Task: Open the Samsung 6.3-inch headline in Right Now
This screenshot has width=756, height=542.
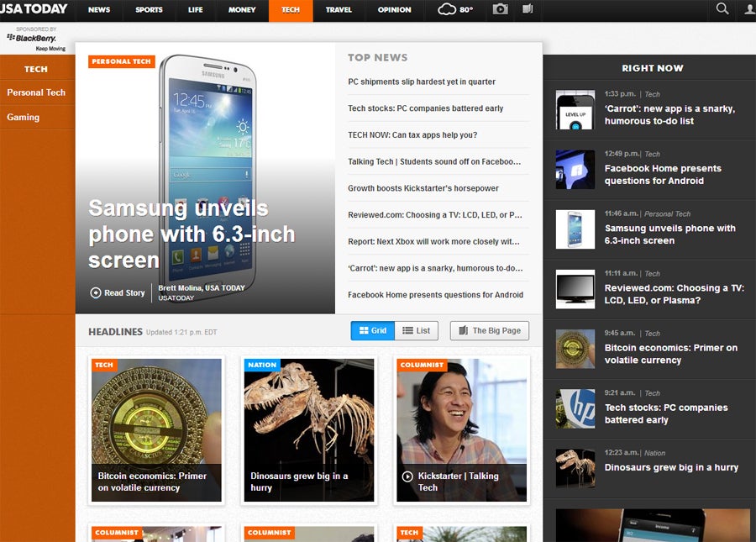Action: [670, 234]
